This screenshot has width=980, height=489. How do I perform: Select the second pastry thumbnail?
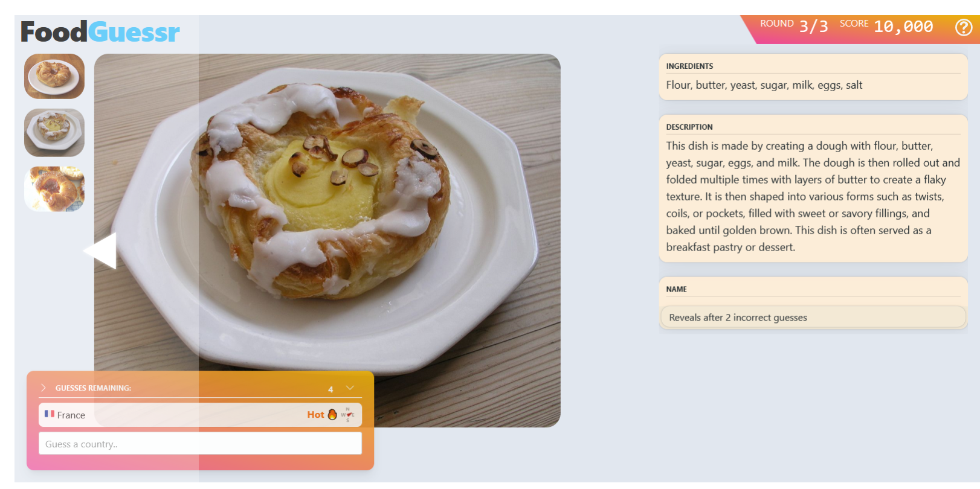[x=54, y=133]
